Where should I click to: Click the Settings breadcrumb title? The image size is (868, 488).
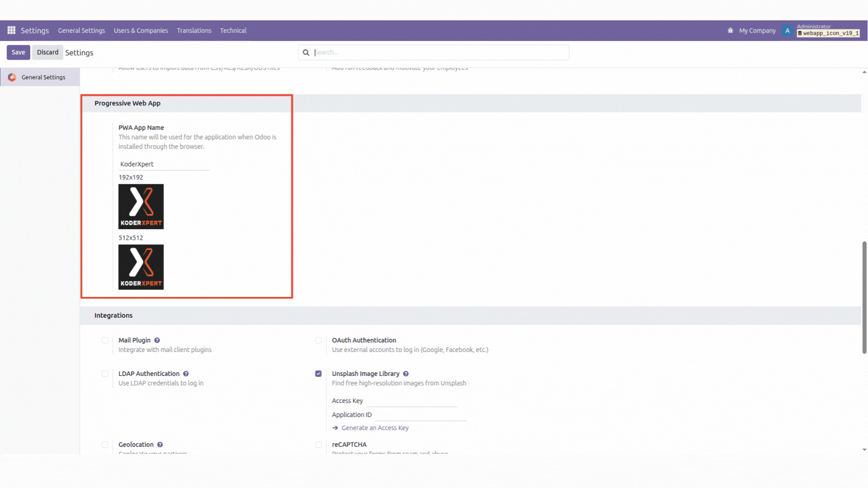[x=79, y=53]
